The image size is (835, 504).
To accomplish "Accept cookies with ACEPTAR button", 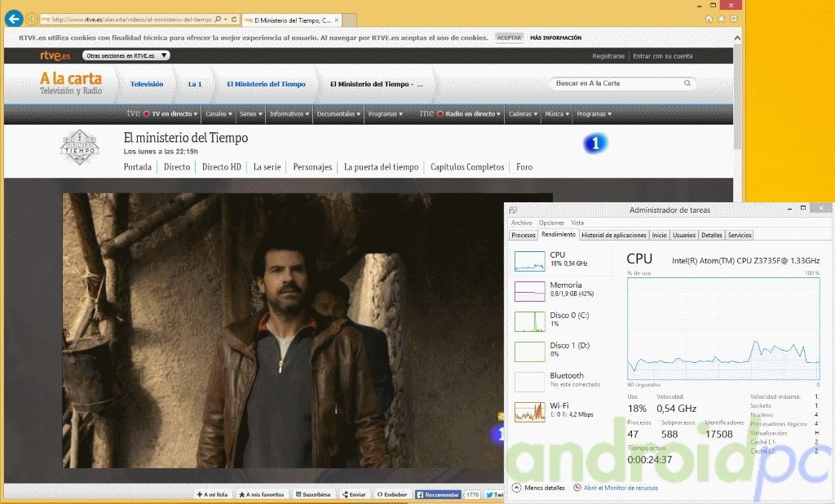I will click(x=509, y=38).
